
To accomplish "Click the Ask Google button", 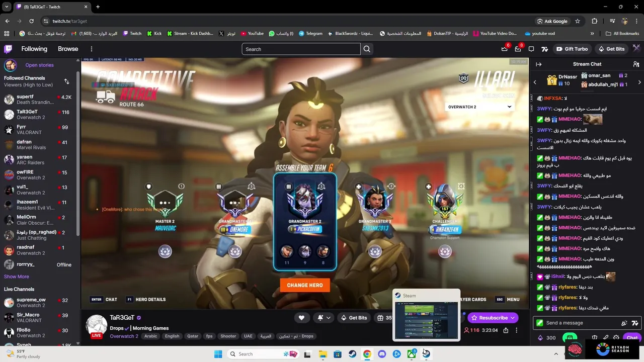I will click(x=552, y=21).
